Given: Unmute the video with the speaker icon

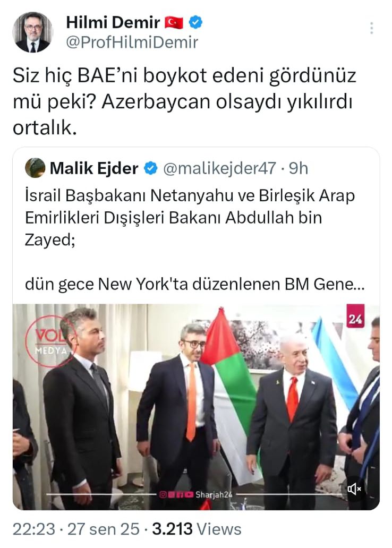Looking at the screenshot, I should (x=354, y=489).
